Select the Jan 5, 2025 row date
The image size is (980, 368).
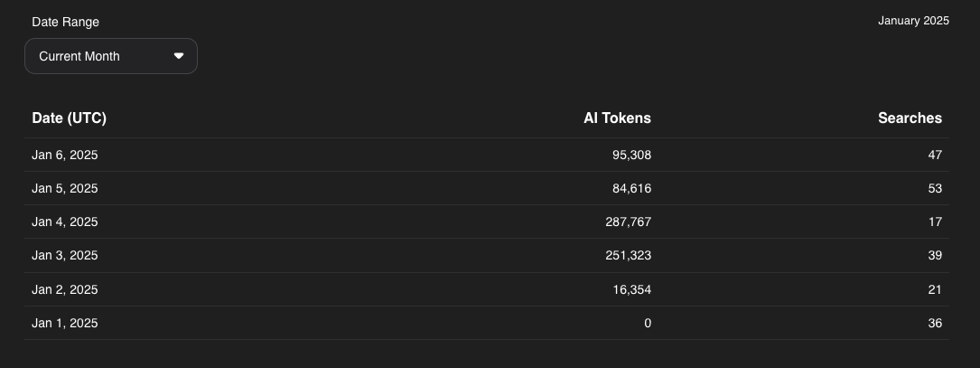click(65, 188)
